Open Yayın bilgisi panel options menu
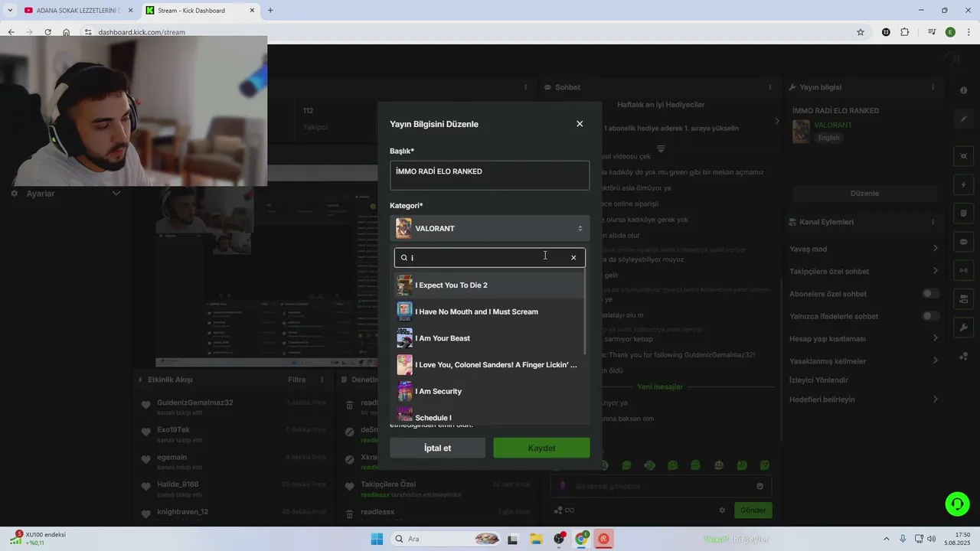Viewport: 980px width, 551px height. click(x=933, y=87)
